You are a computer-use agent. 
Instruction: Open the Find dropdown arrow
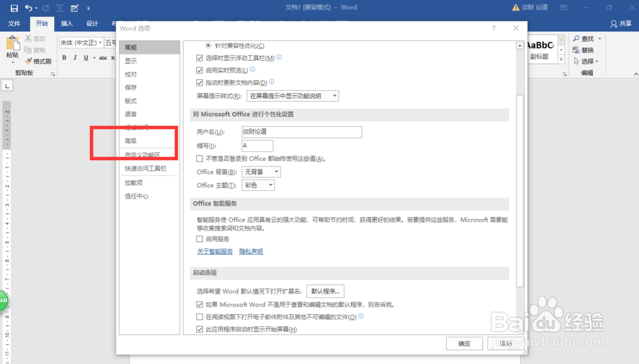click(599, 39)
